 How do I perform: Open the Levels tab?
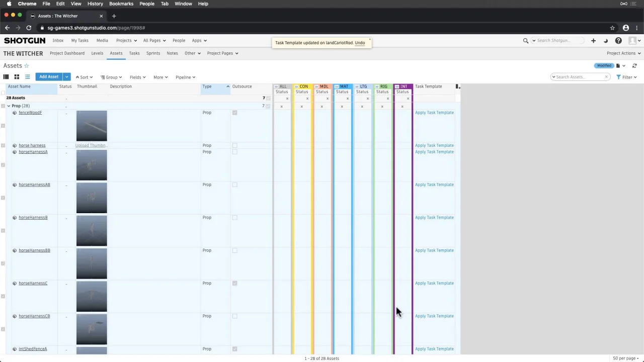[97, 53]
